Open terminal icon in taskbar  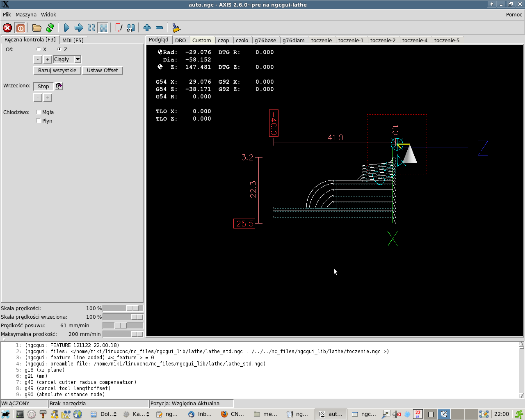click(20, 414)
